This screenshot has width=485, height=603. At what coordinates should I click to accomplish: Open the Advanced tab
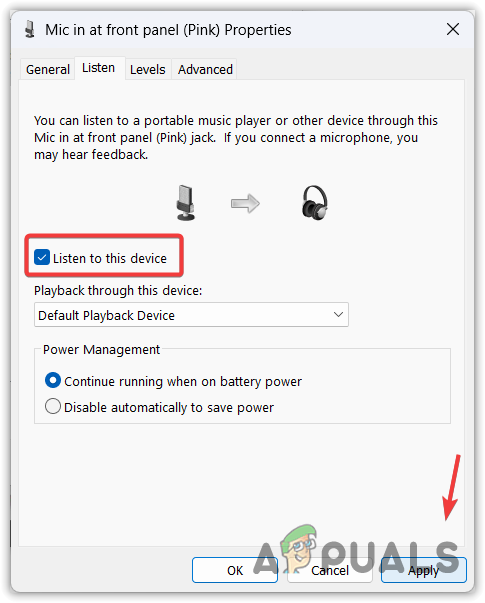[x=205, y=70]
